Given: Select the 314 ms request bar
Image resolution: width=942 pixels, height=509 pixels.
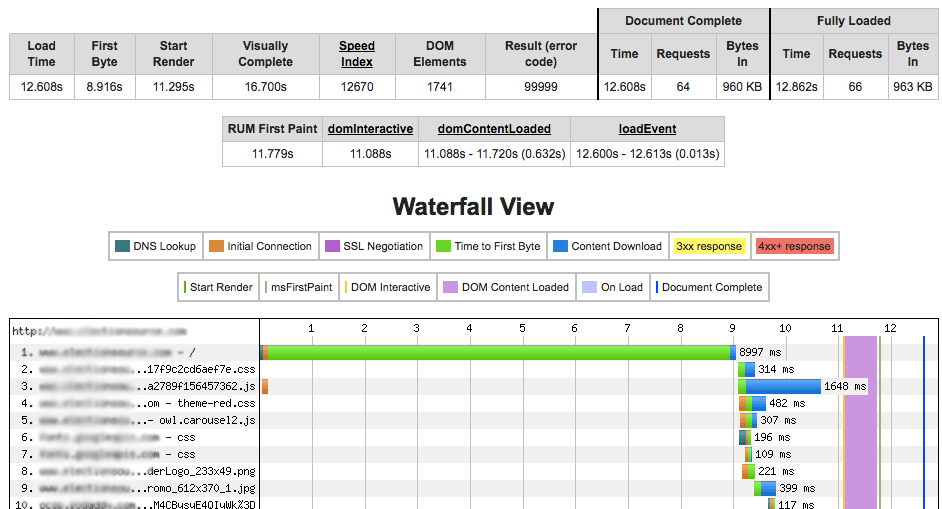Looking at the screenshot, I should 746,369.
